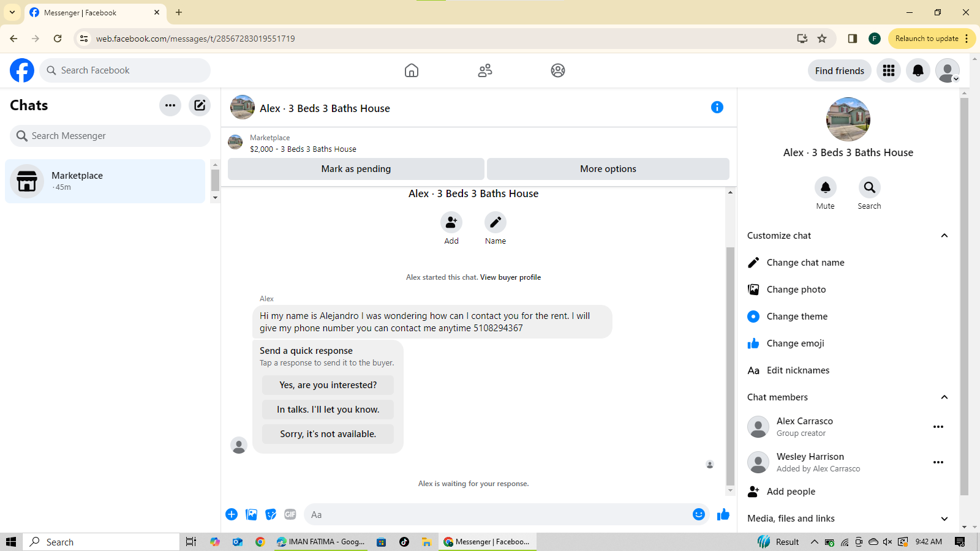
Task: Open the Groups icon in top navigation
Action: [x=558, y=70]
